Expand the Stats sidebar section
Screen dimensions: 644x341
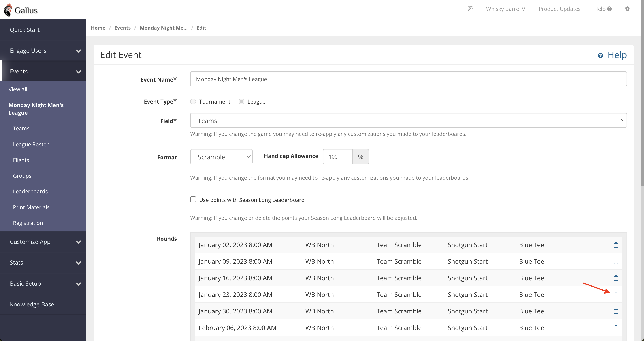point(43,262)
